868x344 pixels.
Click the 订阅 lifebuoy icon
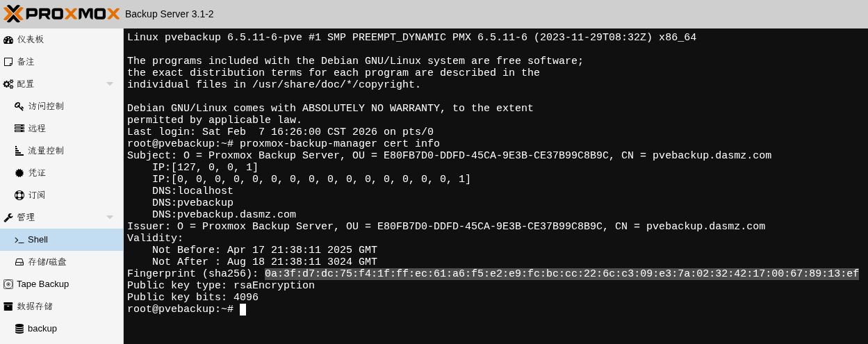coord(19,195)
